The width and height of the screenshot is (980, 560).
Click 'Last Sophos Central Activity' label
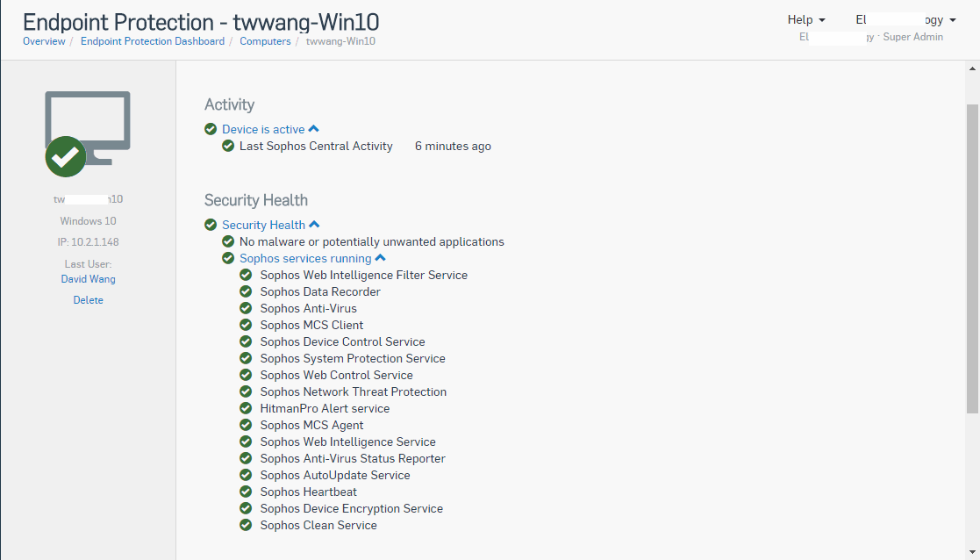coord(316,147)
